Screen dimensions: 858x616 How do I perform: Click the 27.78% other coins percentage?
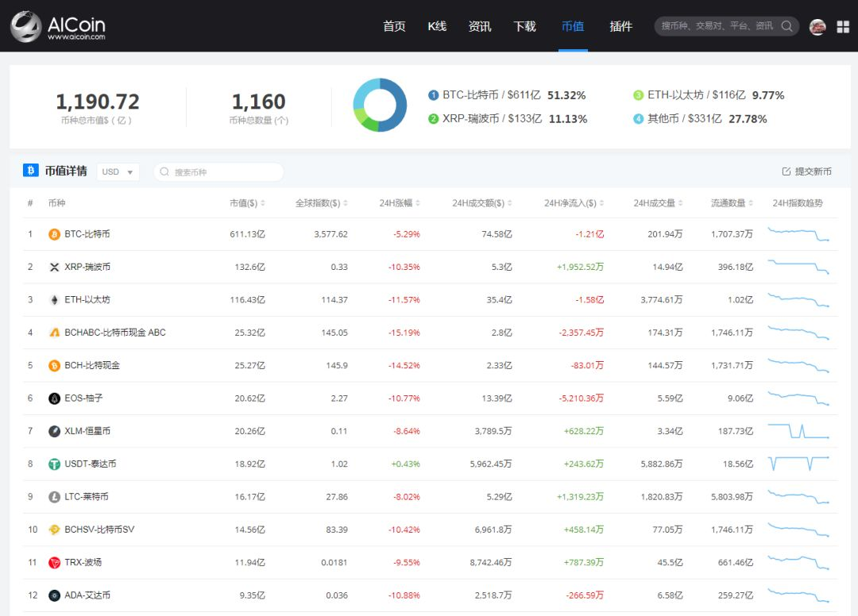pos(748,118)
